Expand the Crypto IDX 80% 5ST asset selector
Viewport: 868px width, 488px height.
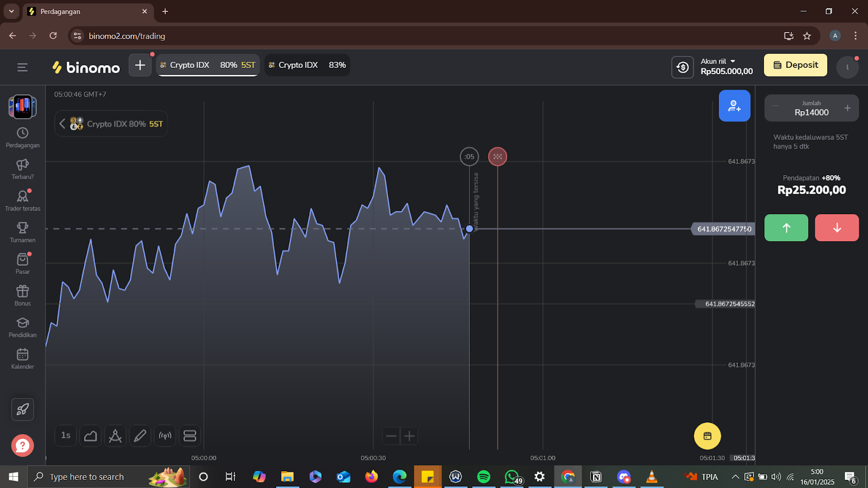(111, 124)
